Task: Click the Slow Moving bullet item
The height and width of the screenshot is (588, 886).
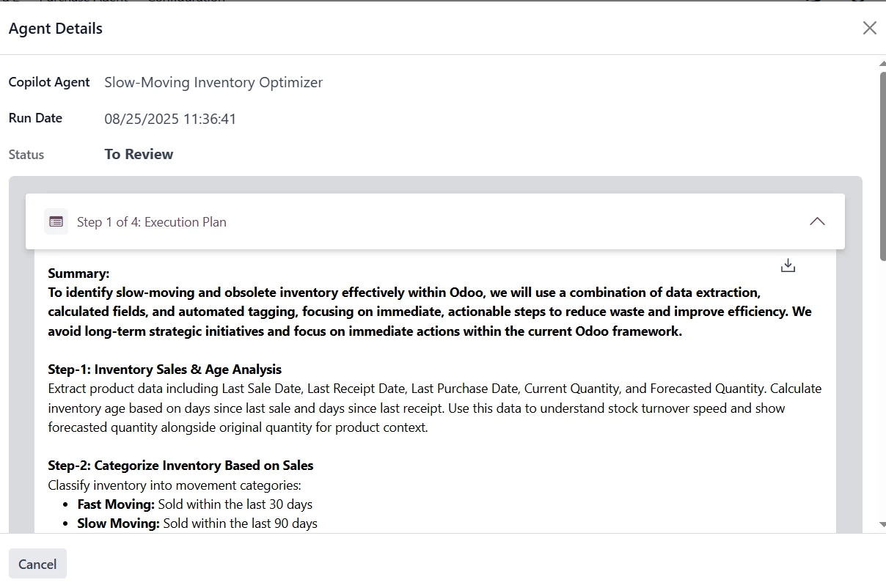Action: (x=197, y=523)
